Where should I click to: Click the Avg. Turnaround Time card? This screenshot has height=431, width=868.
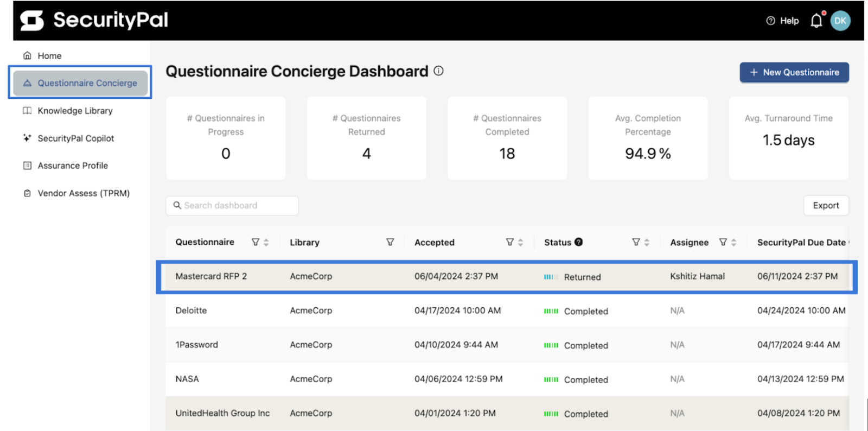coord(789,138)
